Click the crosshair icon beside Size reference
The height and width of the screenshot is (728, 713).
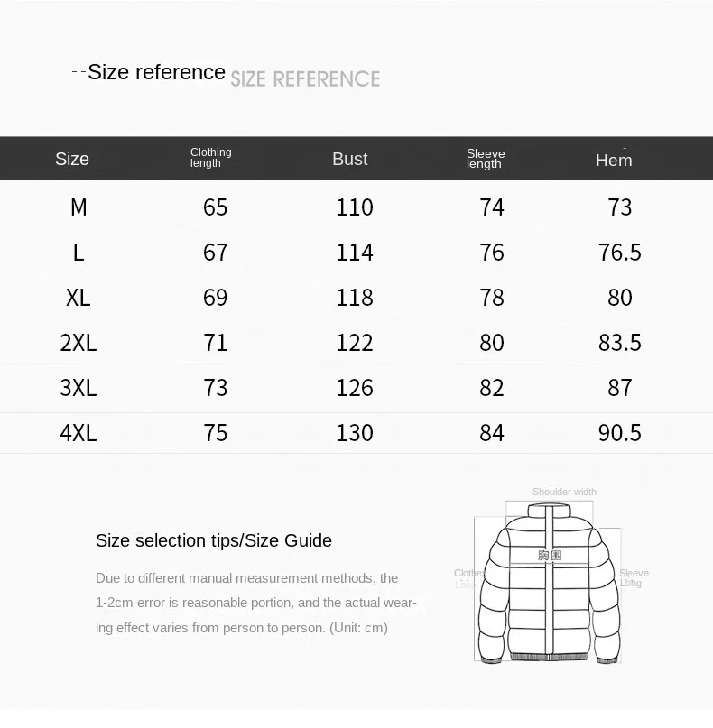(x=79, y=72)
